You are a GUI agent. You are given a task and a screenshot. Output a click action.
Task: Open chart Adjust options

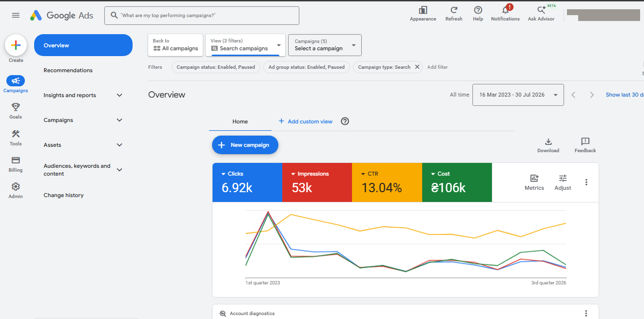point(563,182)
